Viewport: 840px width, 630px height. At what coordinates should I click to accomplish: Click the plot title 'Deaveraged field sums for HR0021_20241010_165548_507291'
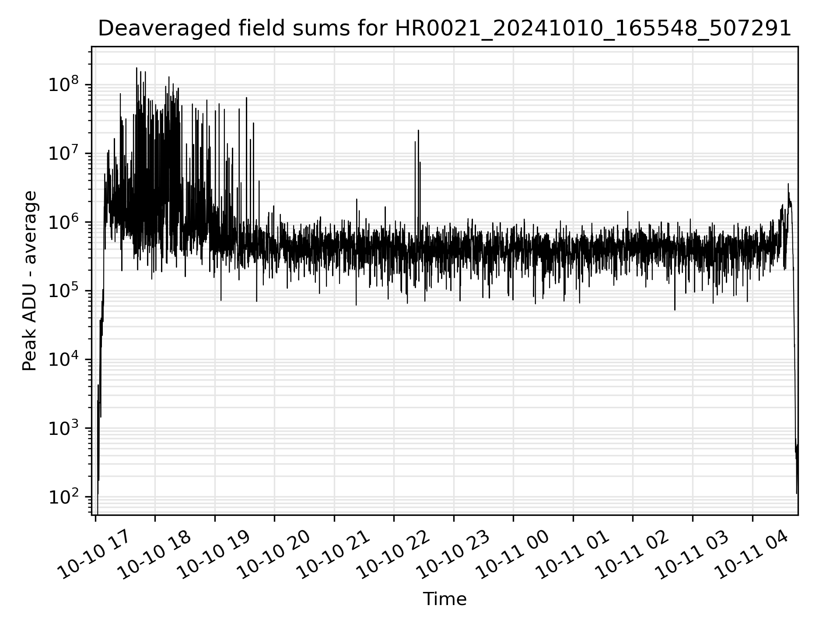[x=444, y=29]
